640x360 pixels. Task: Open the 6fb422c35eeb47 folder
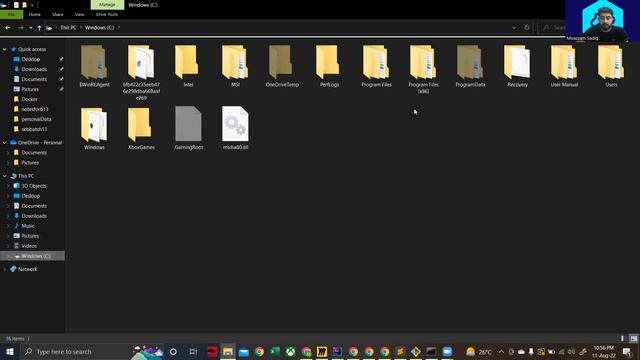pos(141,73)
